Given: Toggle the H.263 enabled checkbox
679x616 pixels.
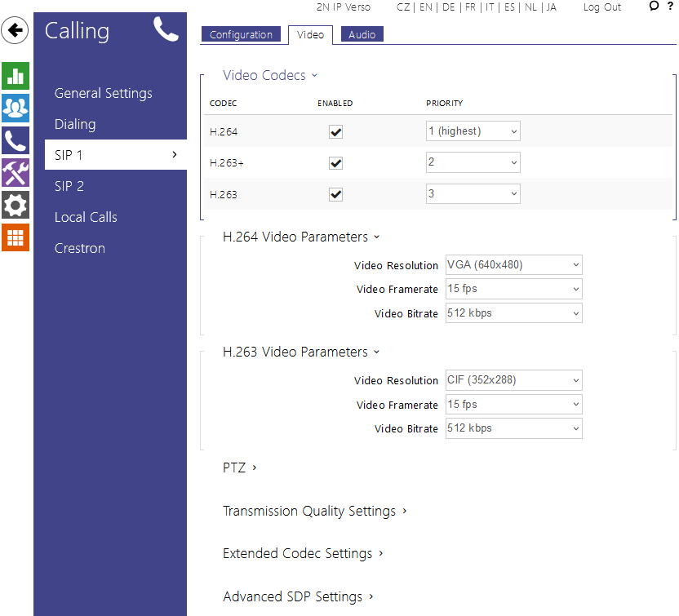Looking at the screenshot, I should click(335, 194).
